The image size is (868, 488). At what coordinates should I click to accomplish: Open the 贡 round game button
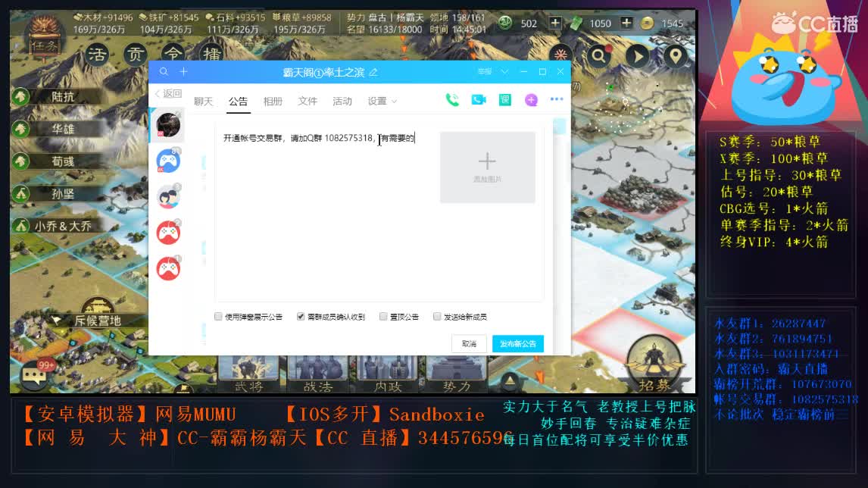pyautogui.click(x=135, y=55)
